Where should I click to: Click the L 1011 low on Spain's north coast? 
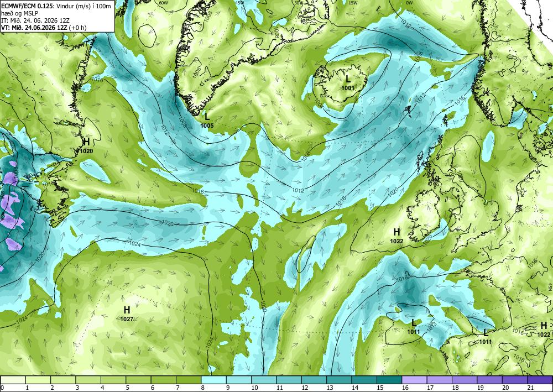[x=486, y=337]
